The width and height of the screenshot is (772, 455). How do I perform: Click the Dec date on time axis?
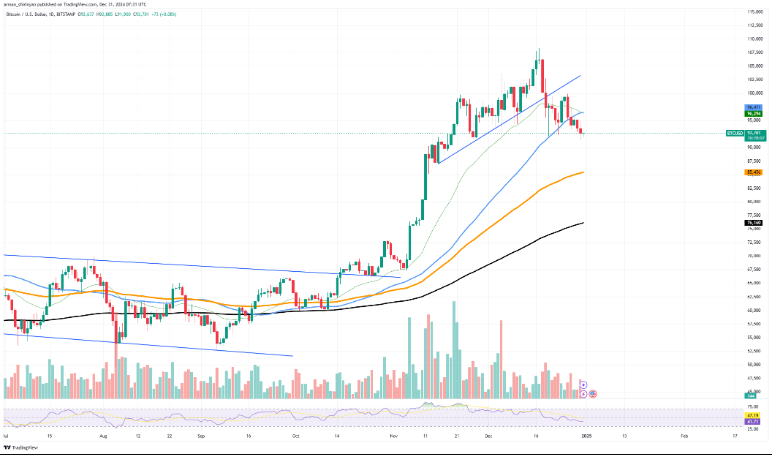point(488,436)
